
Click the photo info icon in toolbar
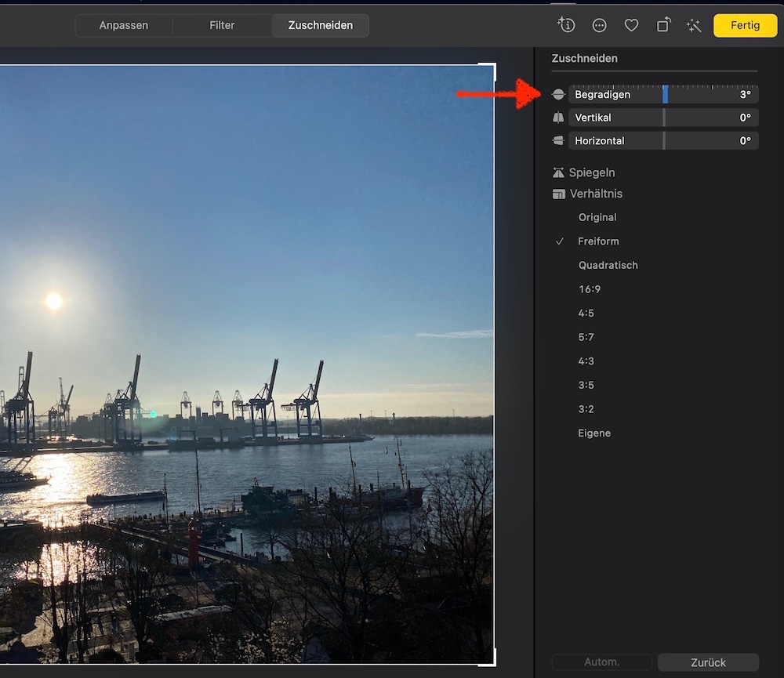click(566, 25)
